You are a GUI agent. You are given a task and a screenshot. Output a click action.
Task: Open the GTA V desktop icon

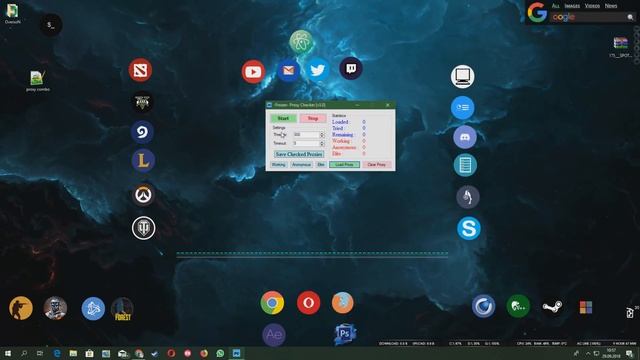142,102
